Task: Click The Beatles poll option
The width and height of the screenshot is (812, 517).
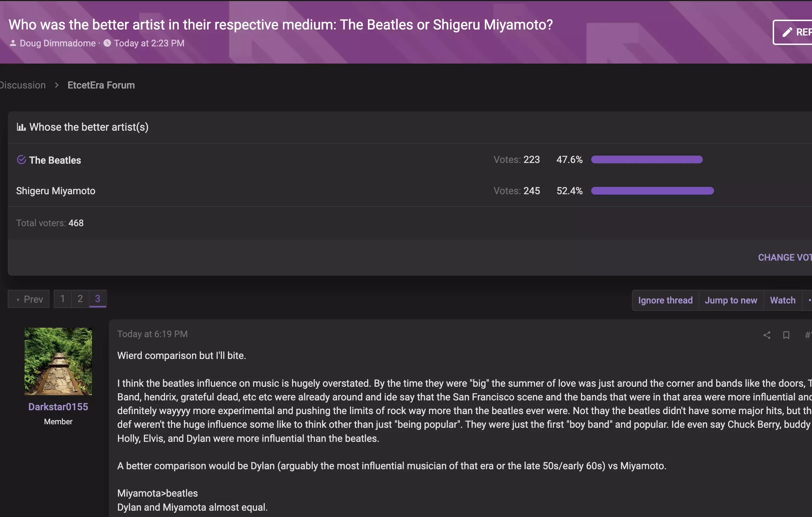Action: [x=55, y=160]
